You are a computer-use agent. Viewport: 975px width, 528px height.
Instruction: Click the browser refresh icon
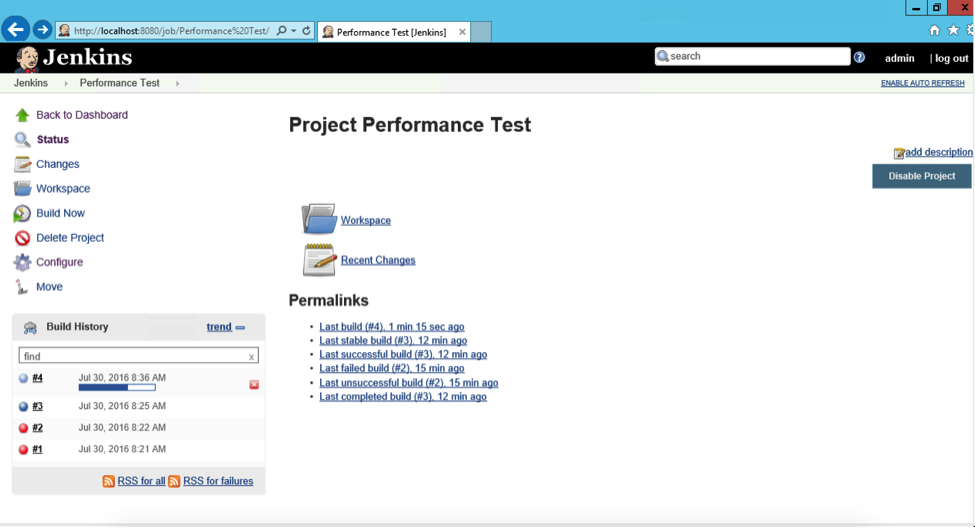[307, 30]
